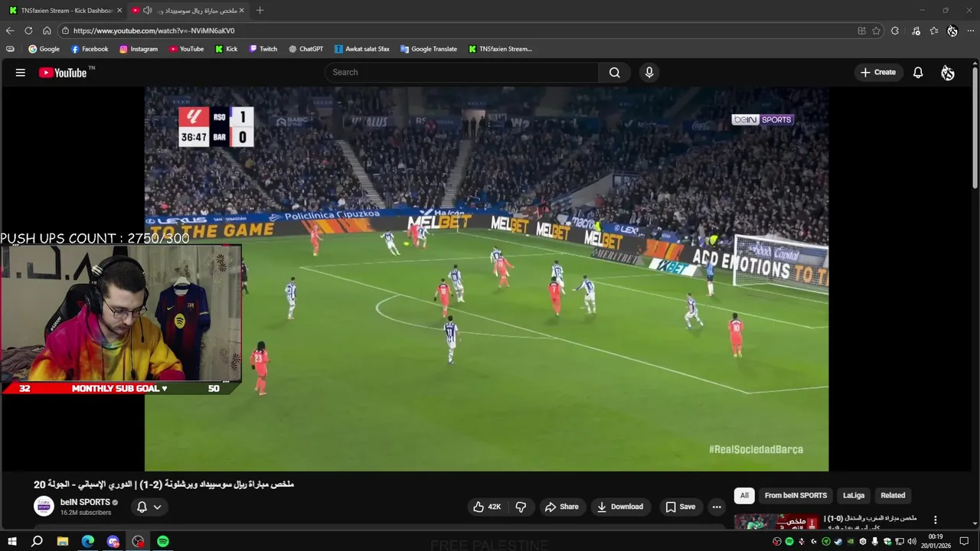Viewport: 980px width, 551px height.
Task: Click the address bar URL
Action: point(154,31)
